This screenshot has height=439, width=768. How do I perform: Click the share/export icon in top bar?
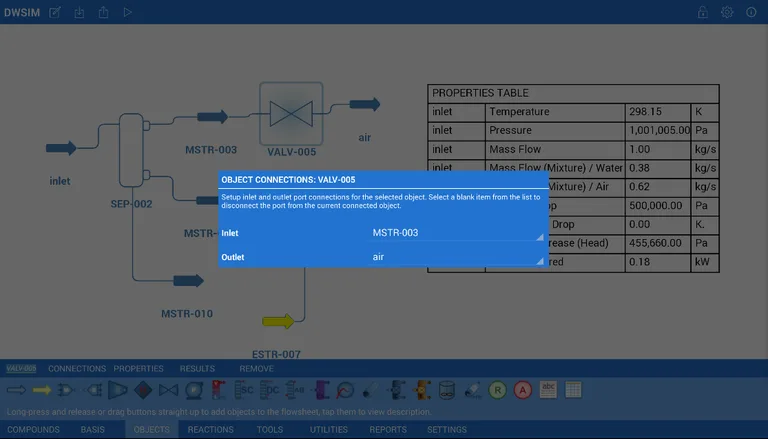pos(103,12)
